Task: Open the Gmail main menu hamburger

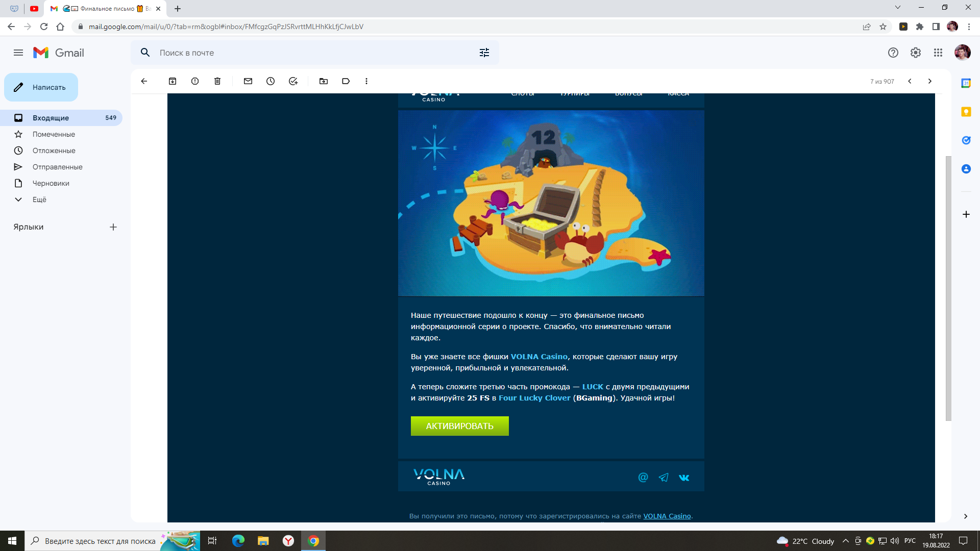Action: [18, 53]
